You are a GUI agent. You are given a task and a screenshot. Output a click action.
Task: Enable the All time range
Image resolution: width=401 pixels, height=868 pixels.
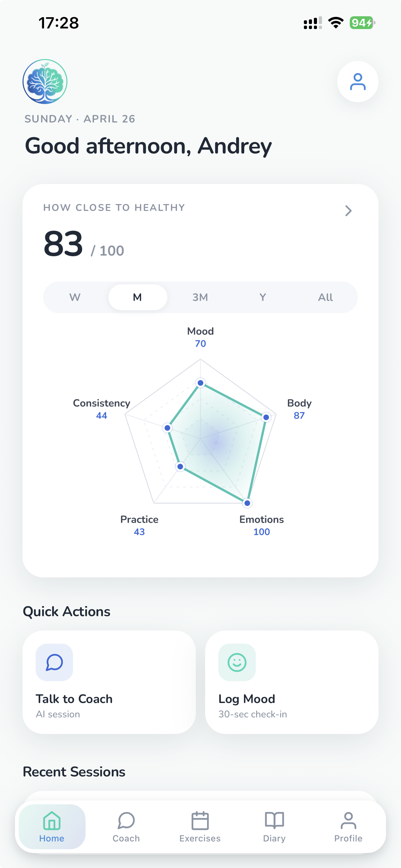[325, 297]
